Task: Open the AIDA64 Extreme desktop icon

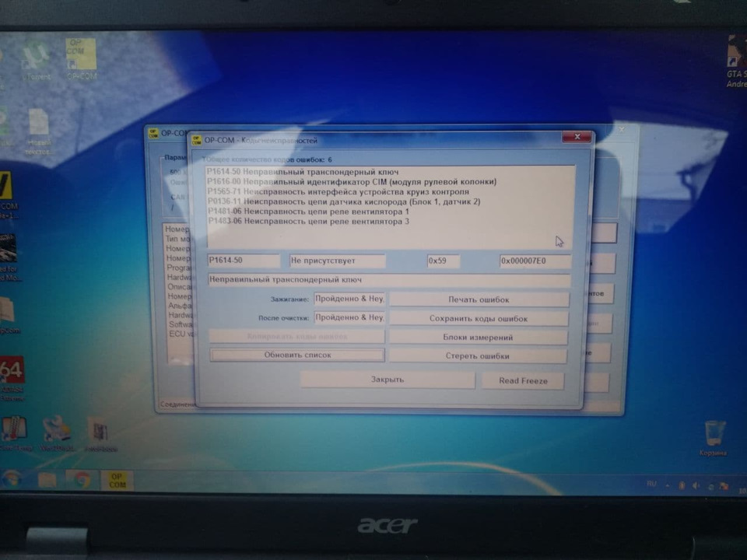Action: (x=12, y=378)
